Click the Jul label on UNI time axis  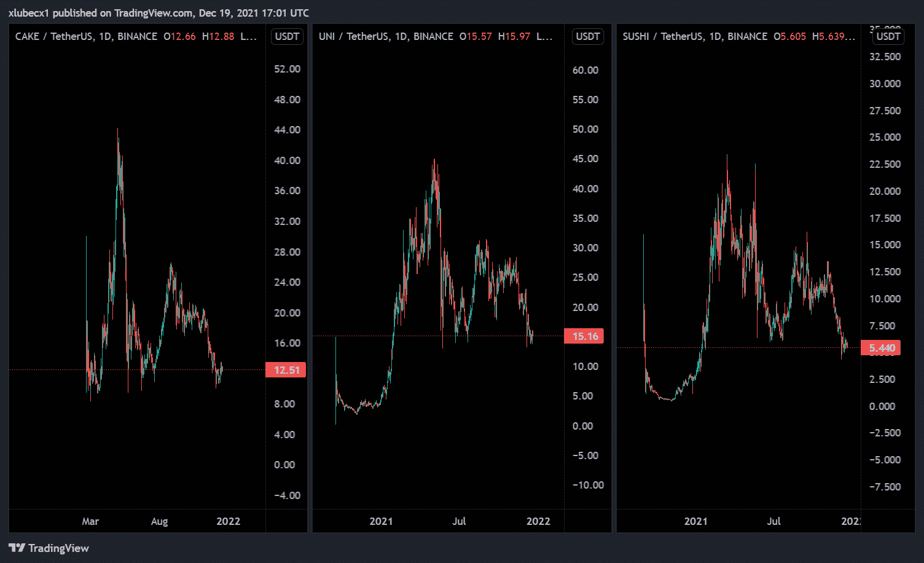[459, 521]
